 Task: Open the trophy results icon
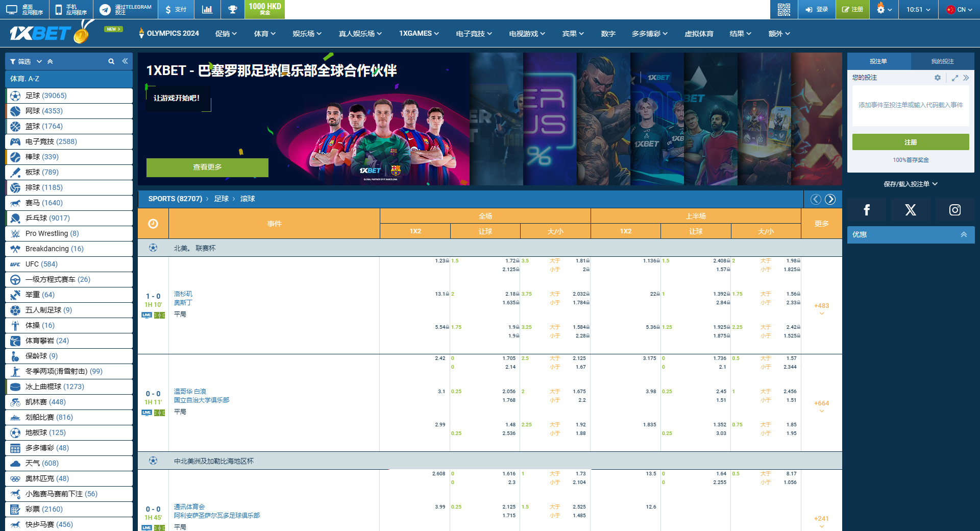tap(232, 9)
